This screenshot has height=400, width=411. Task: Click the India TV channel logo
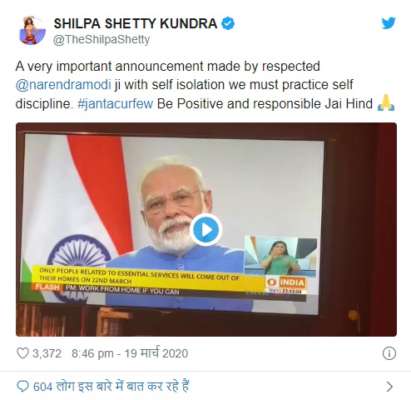tap(287, 284)
